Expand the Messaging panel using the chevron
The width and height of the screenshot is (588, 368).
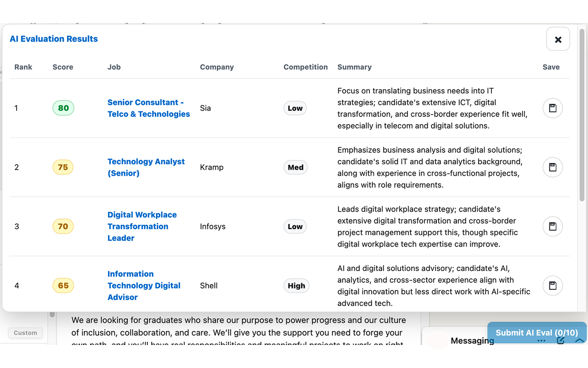click(579, 340)
